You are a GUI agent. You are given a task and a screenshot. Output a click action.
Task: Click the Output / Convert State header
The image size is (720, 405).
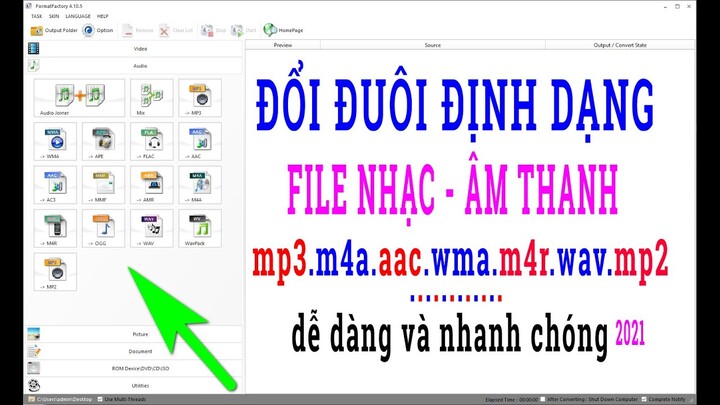coord(620,45)
